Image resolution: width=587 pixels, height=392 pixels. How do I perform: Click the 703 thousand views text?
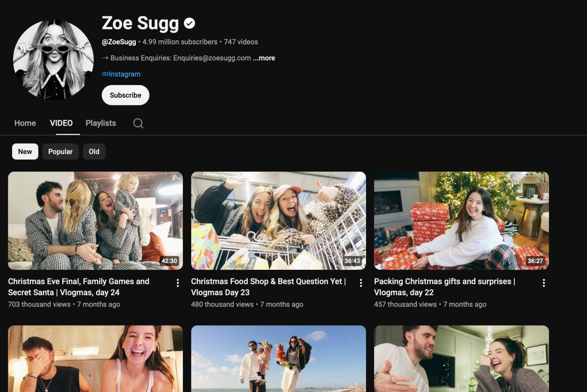pyautogui.click(x=39, y=304)
